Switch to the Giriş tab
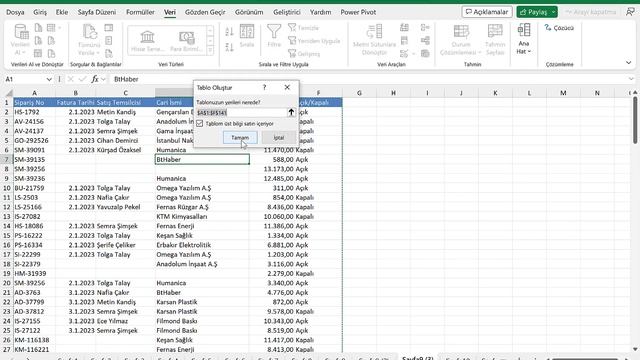Screen dimensions: 640x360 coord(40,12)
